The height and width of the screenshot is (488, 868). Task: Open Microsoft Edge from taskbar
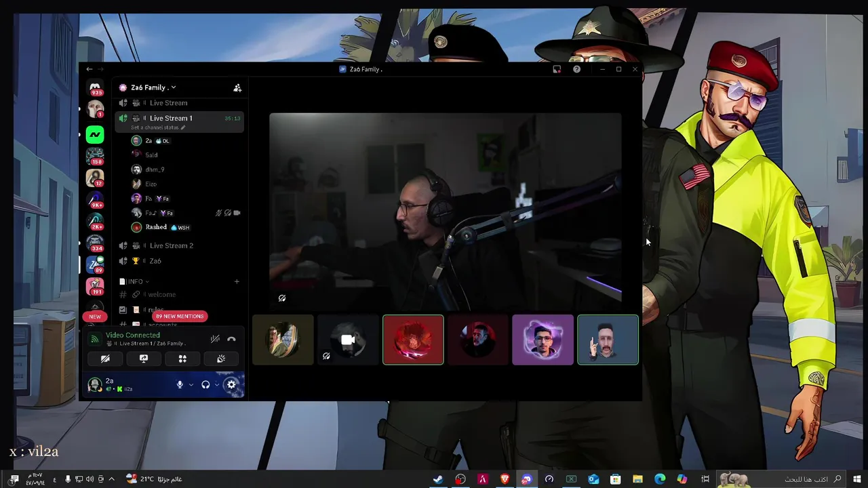point(660,479)
